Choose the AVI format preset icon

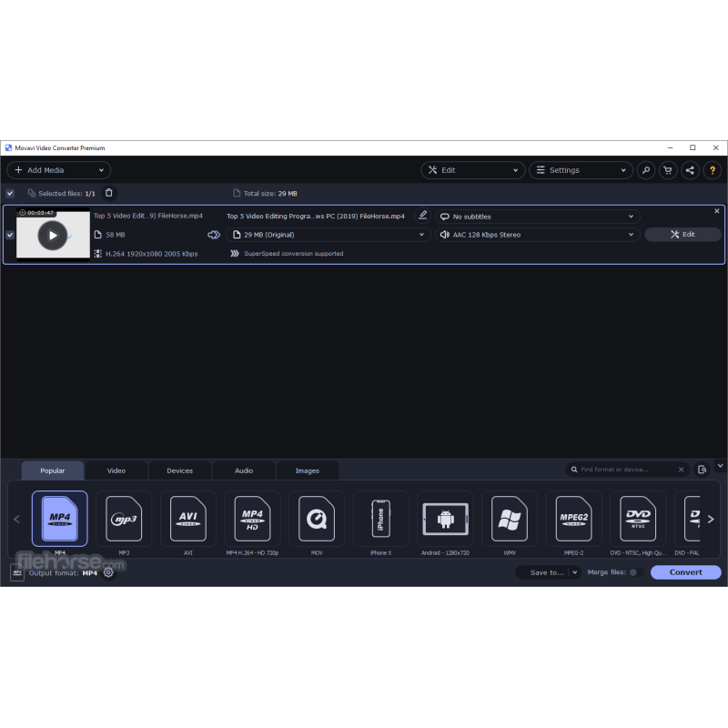coord(188,518)
